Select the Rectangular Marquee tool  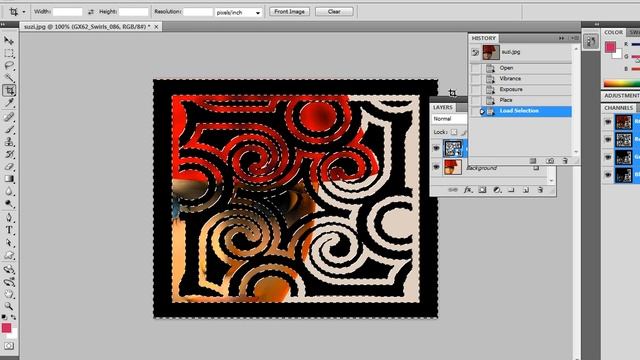point(9,53)
